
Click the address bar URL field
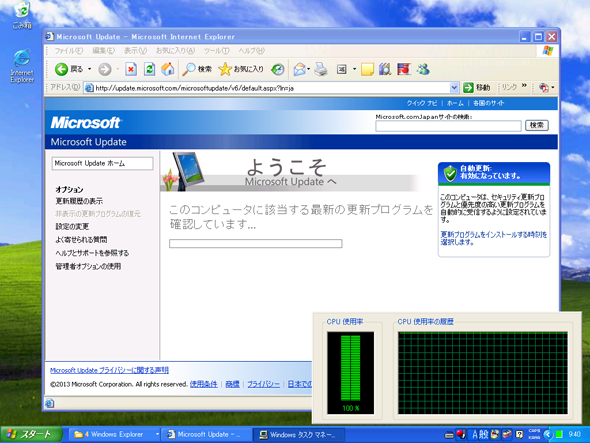267,88
